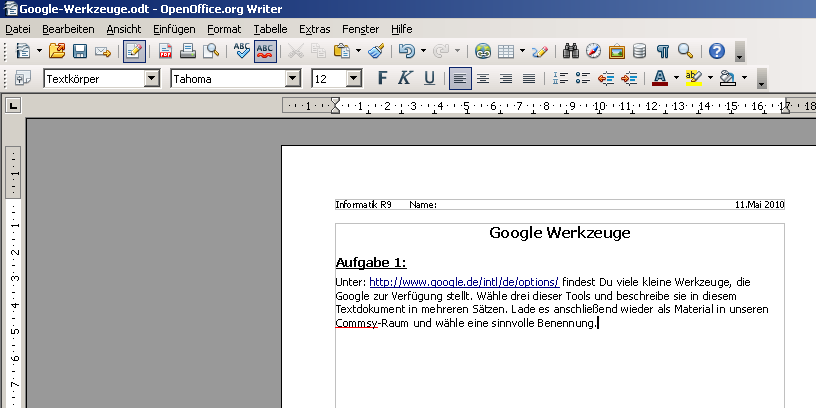Viewport: 816px width, 408px height.
Task: Open the Format menu
Action: (x=224, y=29)
